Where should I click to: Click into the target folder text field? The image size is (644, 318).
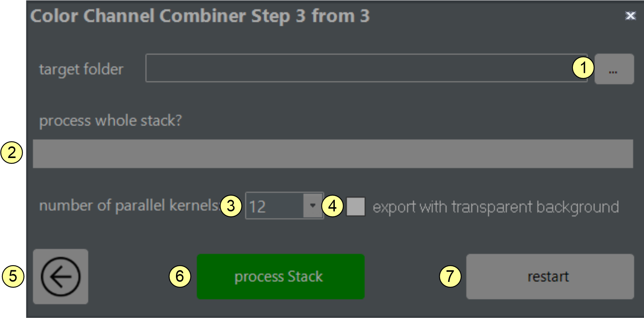pyautogui.click(x=357, y=68)
